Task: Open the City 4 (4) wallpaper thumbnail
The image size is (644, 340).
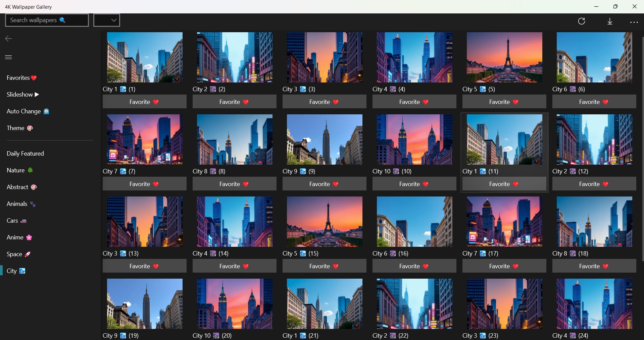Action: click(x=415, y=57)
